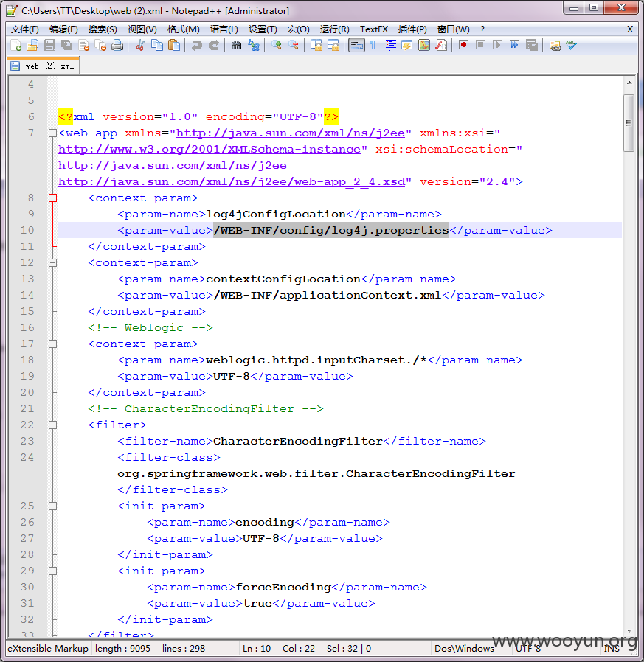Close the current document via toolbar
The height and width of the screenshot is (662, 644).
[x=83, y=45]
